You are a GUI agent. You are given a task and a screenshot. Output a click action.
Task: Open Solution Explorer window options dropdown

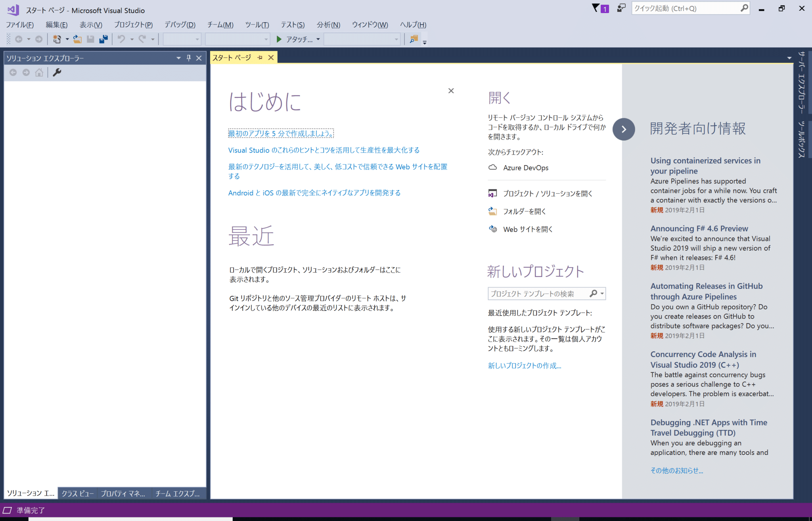click(178, 58)
